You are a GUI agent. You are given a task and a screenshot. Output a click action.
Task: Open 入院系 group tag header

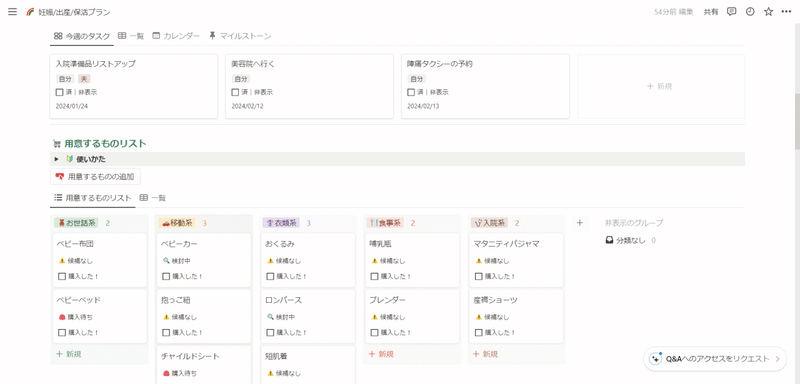click(x=489, y=223)
